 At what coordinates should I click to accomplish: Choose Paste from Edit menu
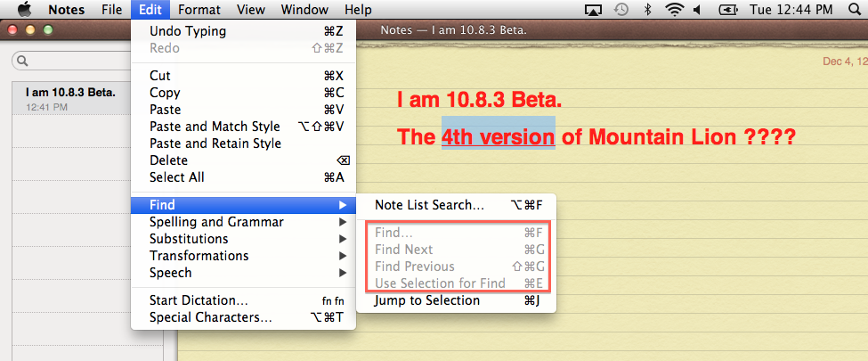pos(244,110)
